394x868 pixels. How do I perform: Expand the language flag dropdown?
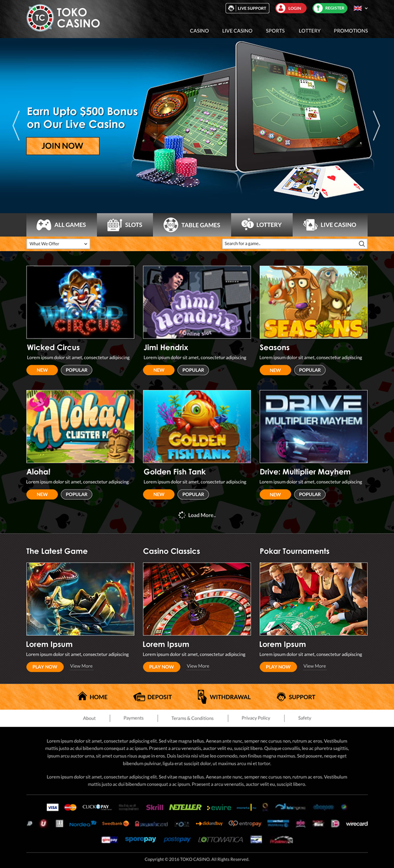360,8
